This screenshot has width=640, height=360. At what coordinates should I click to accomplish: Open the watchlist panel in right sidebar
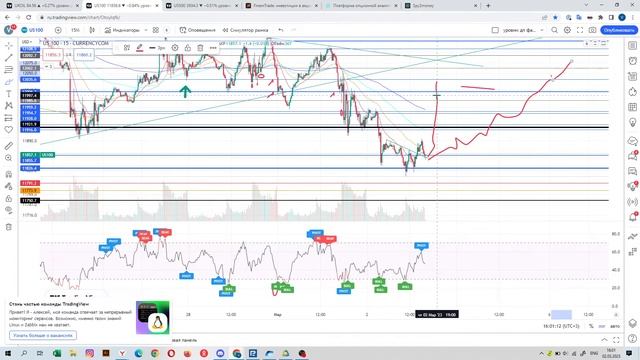[x=633, y=46]
